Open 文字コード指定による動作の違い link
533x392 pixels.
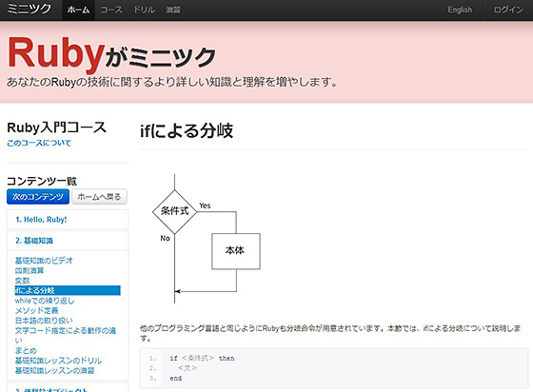click(66, 335)
